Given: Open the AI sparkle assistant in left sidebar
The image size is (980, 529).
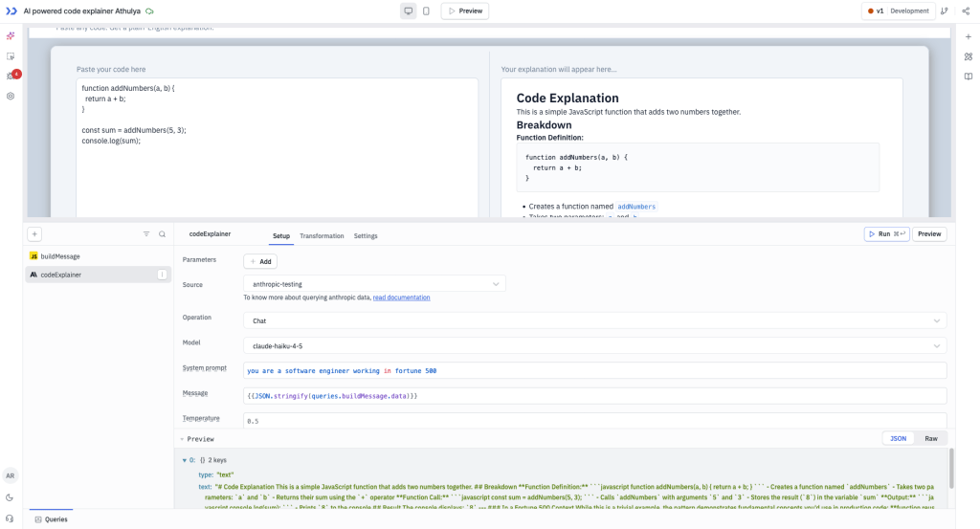Looking at the screenshot, I should [11, 36].
